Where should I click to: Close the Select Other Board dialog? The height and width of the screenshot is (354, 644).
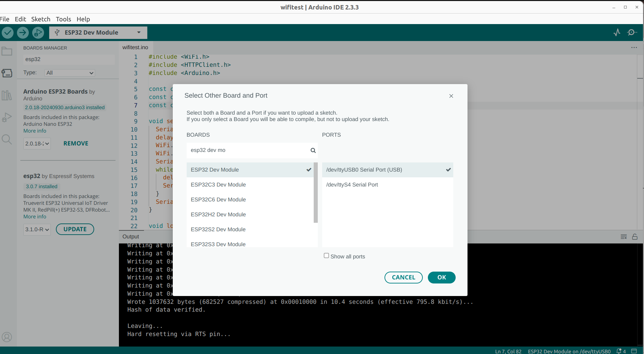451,96
